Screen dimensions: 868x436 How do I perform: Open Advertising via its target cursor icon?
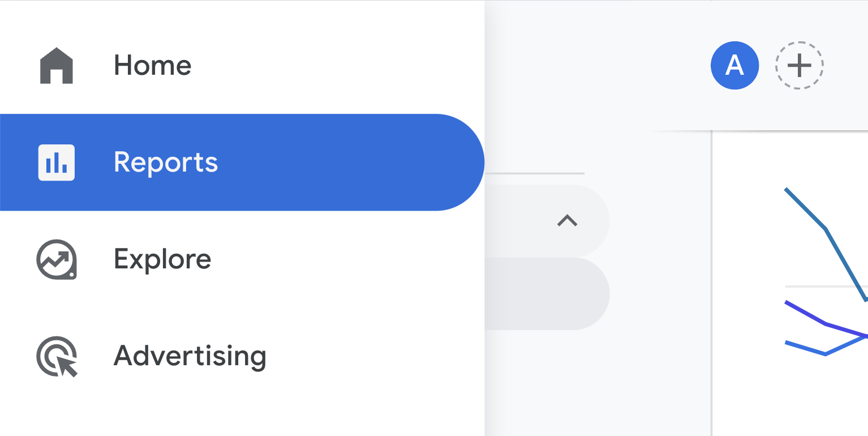(57, 357)
